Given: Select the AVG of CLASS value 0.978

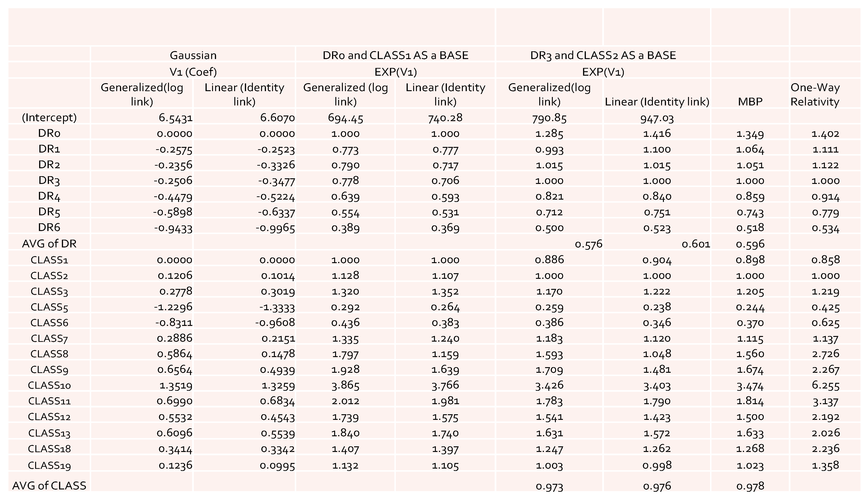Looking at the screenshot, I should tap(750, 486).
